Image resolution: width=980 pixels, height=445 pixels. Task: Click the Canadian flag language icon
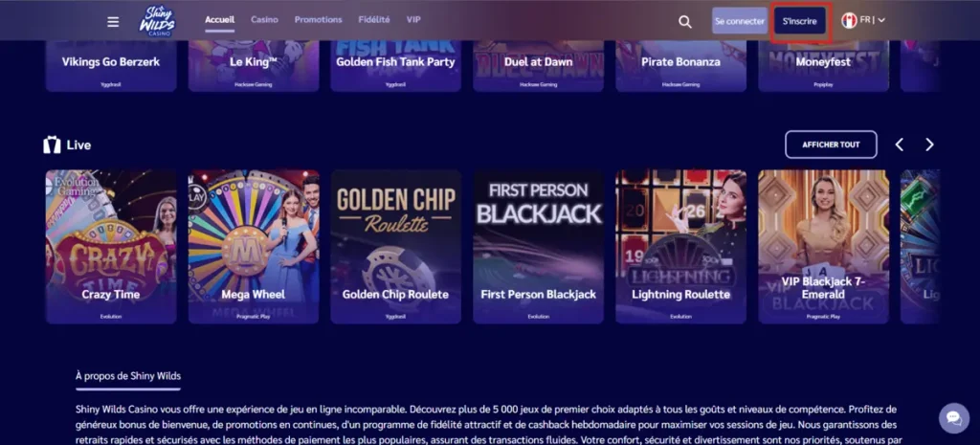click(x=849, y=21)
